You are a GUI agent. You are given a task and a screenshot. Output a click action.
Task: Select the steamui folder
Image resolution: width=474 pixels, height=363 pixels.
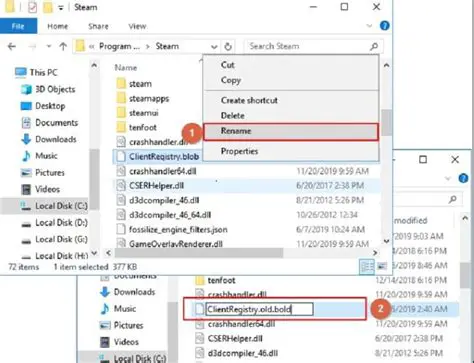tap(144, 113)
